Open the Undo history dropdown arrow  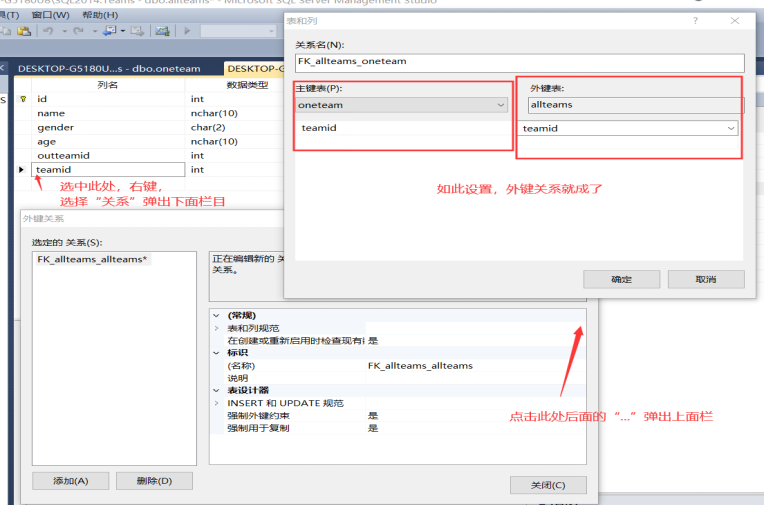click(64, 31)
